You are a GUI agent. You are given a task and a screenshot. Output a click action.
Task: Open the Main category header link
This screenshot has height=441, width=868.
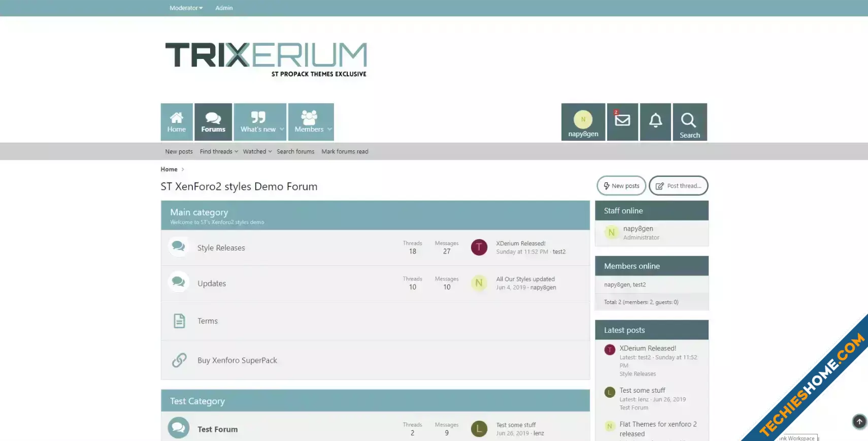point(199,212)
